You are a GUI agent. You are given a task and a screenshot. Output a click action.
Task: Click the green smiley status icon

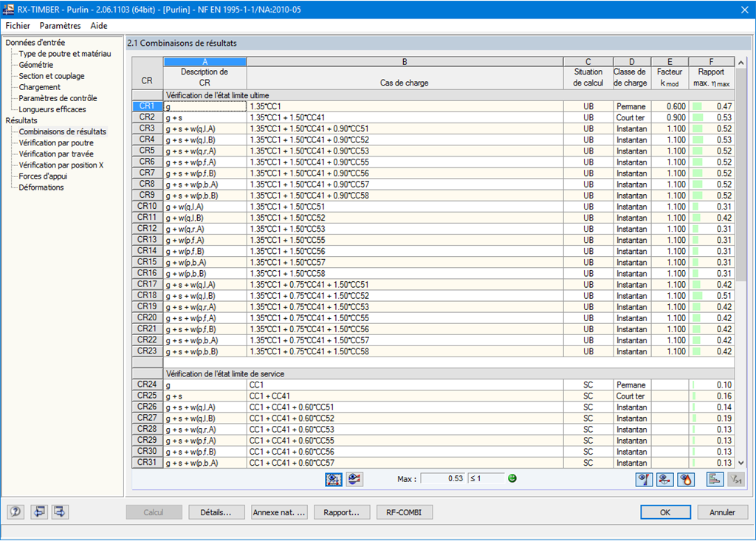click(x=512, y=478)
